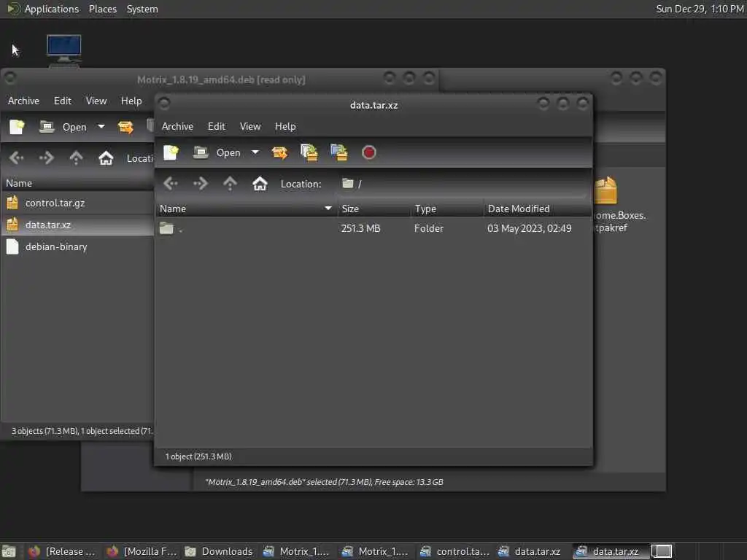This screenshot has width=747, height=560.
Task: Click the new archive icon in Motrix deb window
Action: [x=17, y=127]
